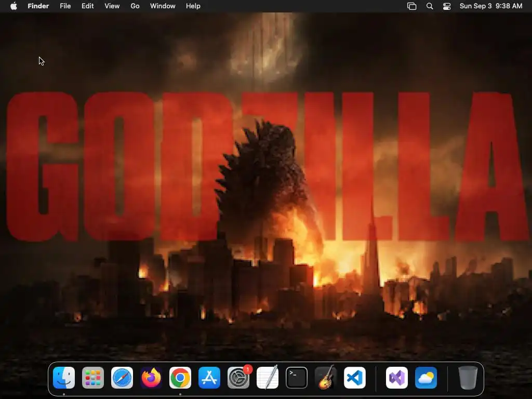Open the Apple menu
Screen dimensions: 532x399
point(14,6)
